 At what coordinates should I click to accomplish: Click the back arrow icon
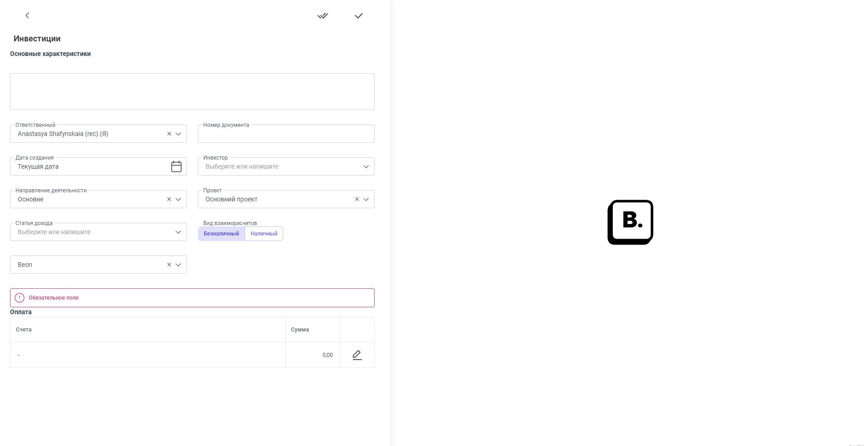27,15
